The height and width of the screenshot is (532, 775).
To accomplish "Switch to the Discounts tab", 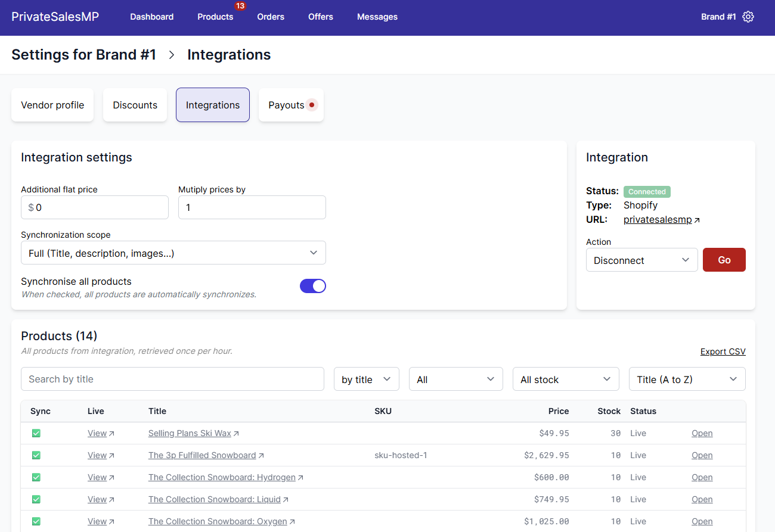I will coord(135,105).
